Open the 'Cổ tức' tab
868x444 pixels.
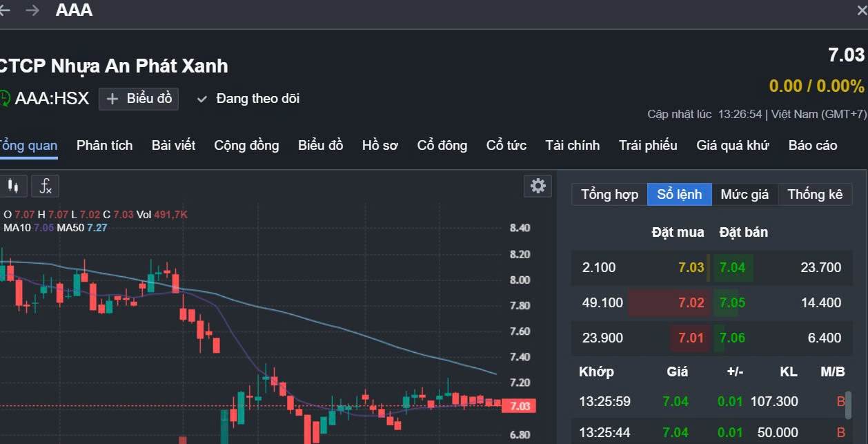pyautogui.click(x=506, y=145)
